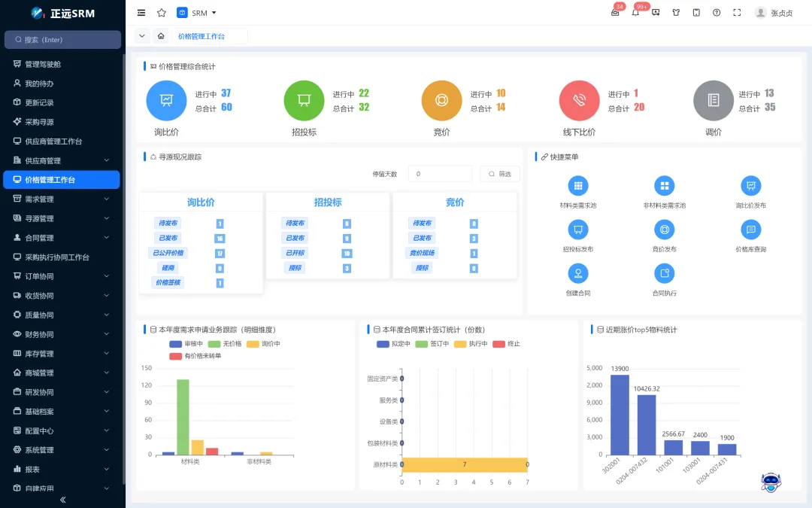Expand the 寻源管理 sidebar menu
Screen dimensions: 812x508
62,218
